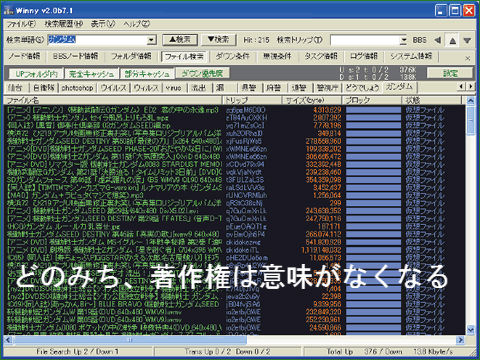
Task: Select the photoshop keyword tab
Action: [77, 88]
